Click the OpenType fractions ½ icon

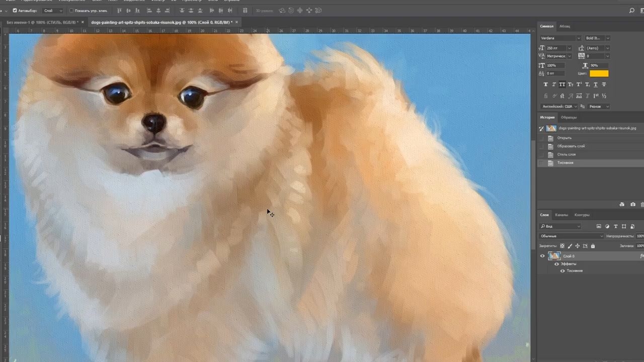pyautogui.click(x=604, y=96)
